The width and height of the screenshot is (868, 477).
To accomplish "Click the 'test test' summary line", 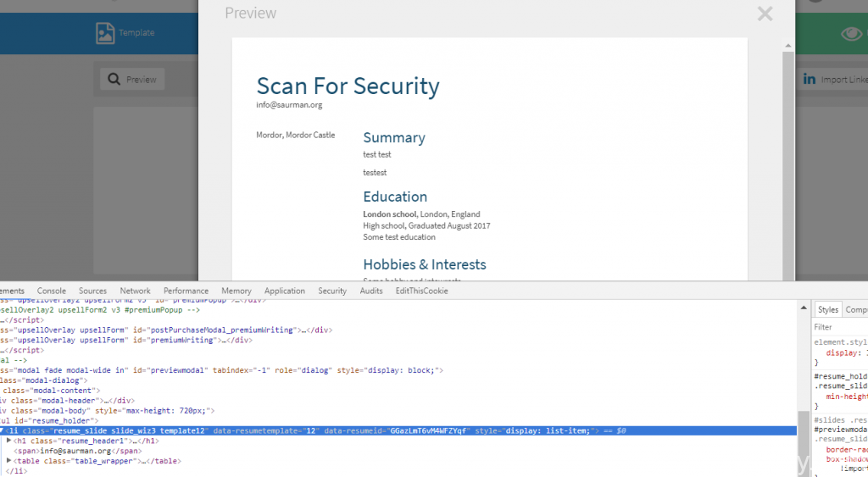I will 377,154.
